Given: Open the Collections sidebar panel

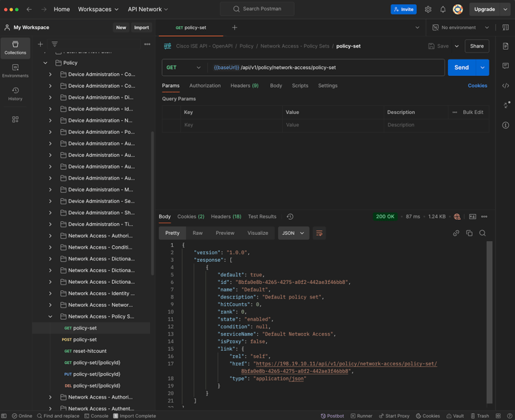Looking at the screenshot, I should (x=15, y=48).
